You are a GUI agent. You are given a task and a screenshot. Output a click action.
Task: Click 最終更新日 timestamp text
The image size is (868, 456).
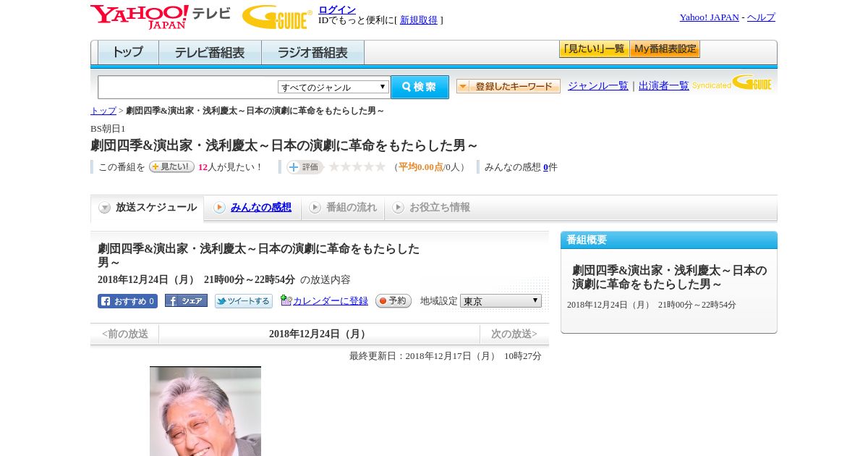click(446, 356)
